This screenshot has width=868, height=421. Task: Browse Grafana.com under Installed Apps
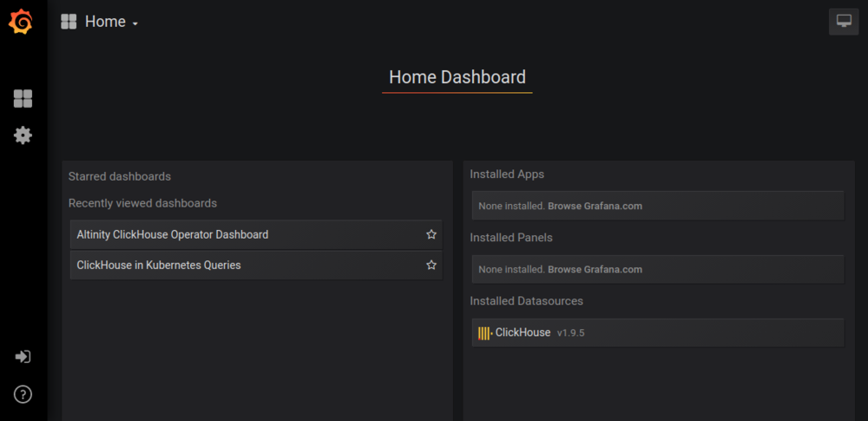click(x=595, y=206)
